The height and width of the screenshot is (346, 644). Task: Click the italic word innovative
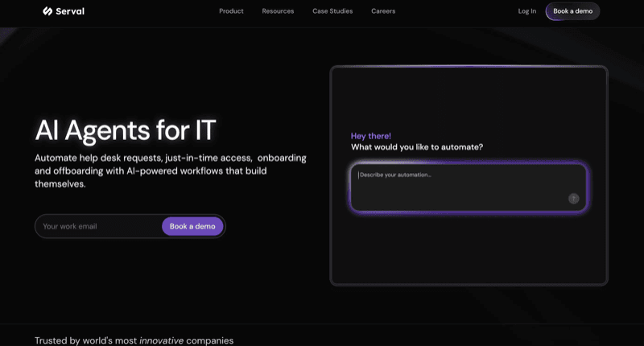(x=161, y=340)
